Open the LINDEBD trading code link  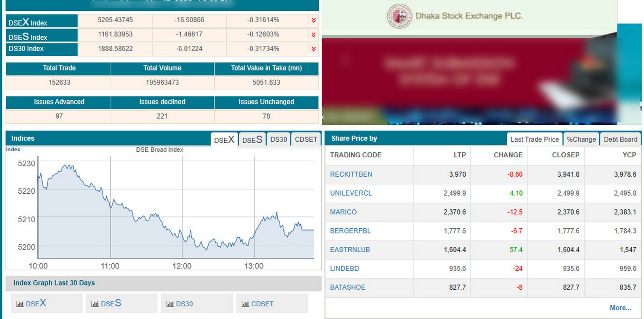[344, 268]
